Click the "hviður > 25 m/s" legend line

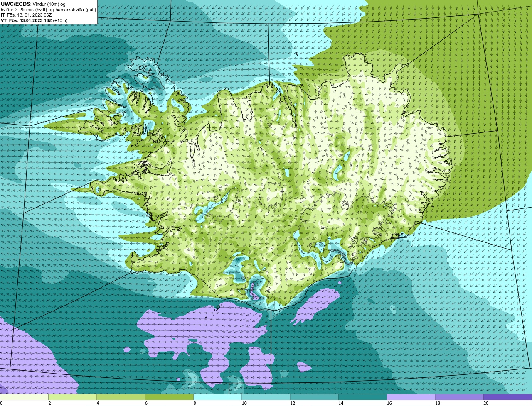point(48,10)
